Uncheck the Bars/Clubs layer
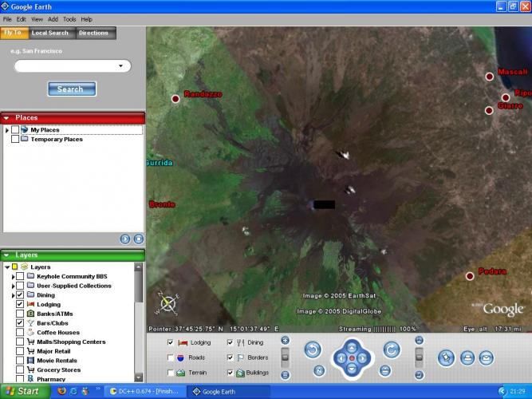Image resolution: width=532 pixels, height=399 pixels. pyautogui.click(x=20, y=323)
